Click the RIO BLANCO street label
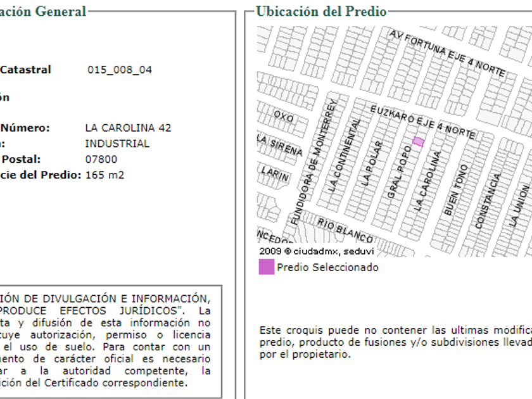This screenshot has height=399, width=532. click(x=345, y=231)
